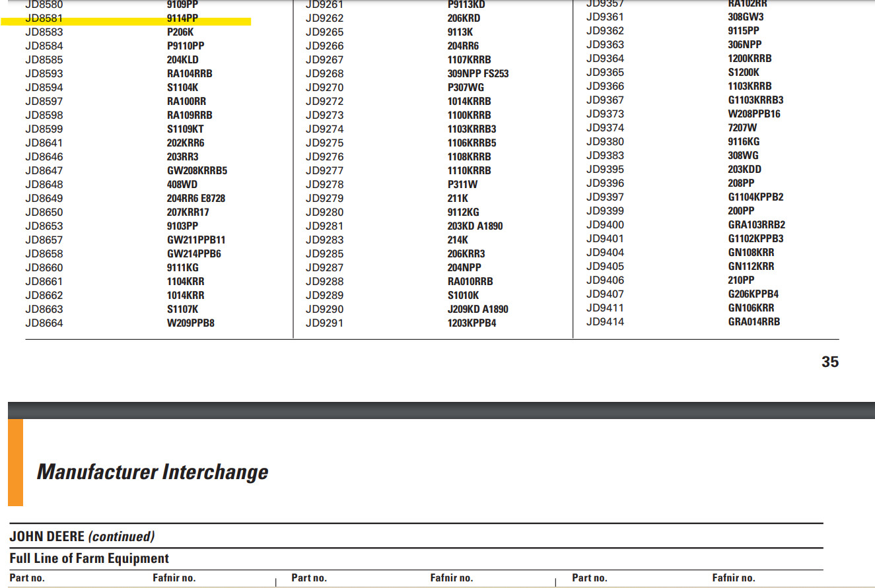Select Fafnir number 1106KRRB5
The image size is (875, 588).
point(472,143)
